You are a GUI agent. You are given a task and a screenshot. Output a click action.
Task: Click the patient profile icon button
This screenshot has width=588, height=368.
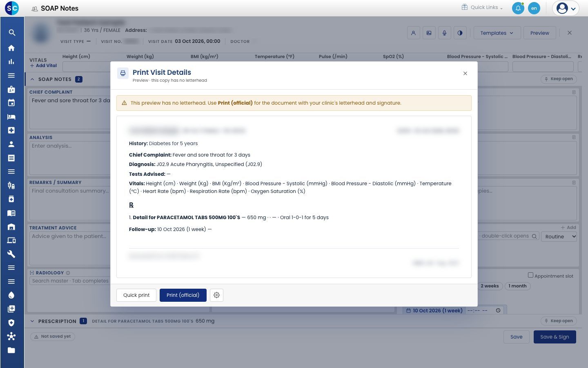click(414, 33)
